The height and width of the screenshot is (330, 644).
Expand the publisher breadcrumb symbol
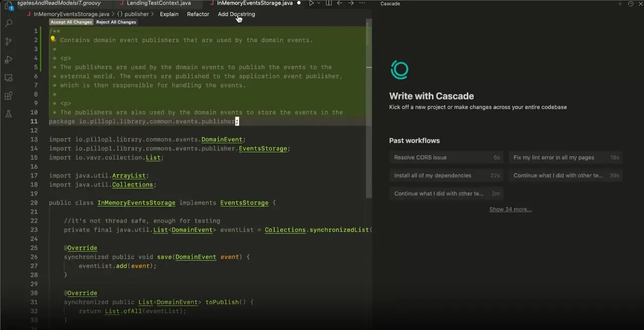(x=133, y=14)
